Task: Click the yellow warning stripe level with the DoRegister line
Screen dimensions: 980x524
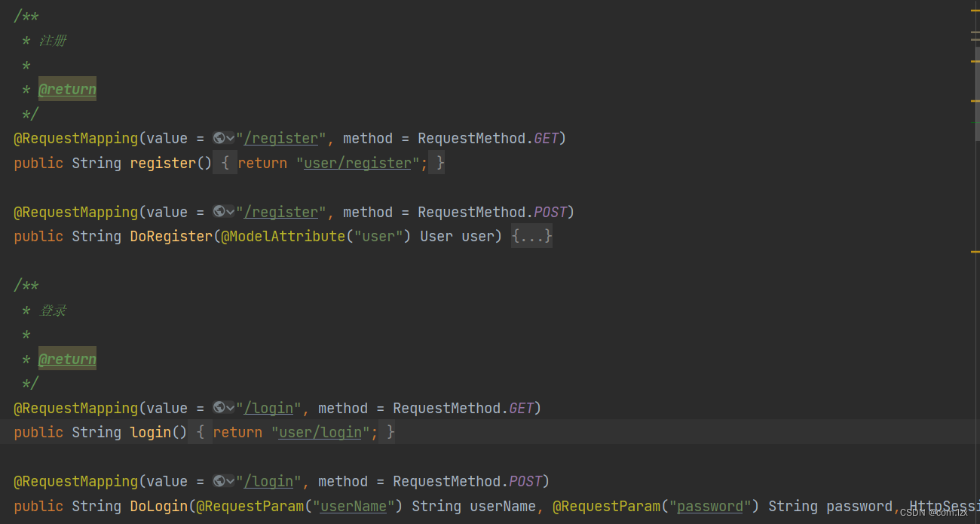Action: tap(975, 251)
